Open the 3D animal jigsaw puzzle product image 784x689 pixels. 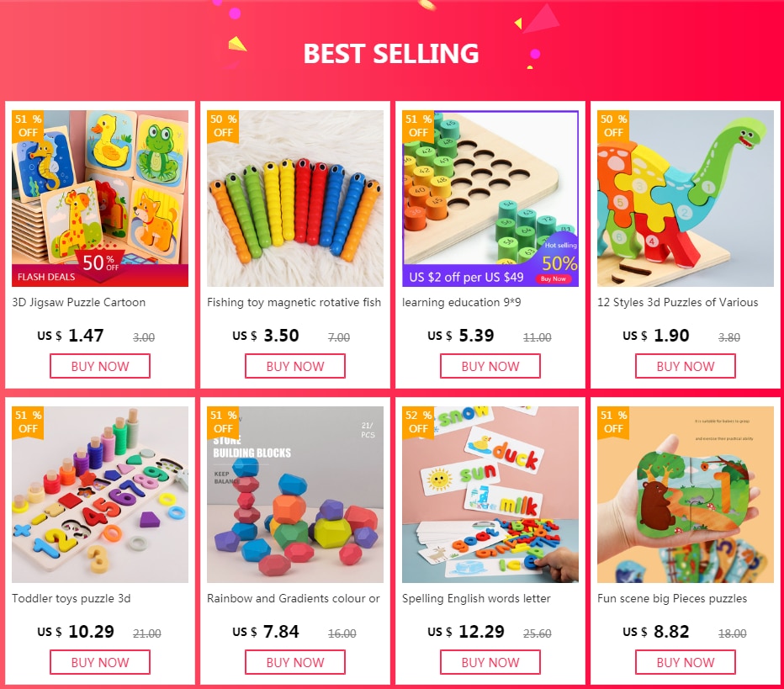(100, 199)
